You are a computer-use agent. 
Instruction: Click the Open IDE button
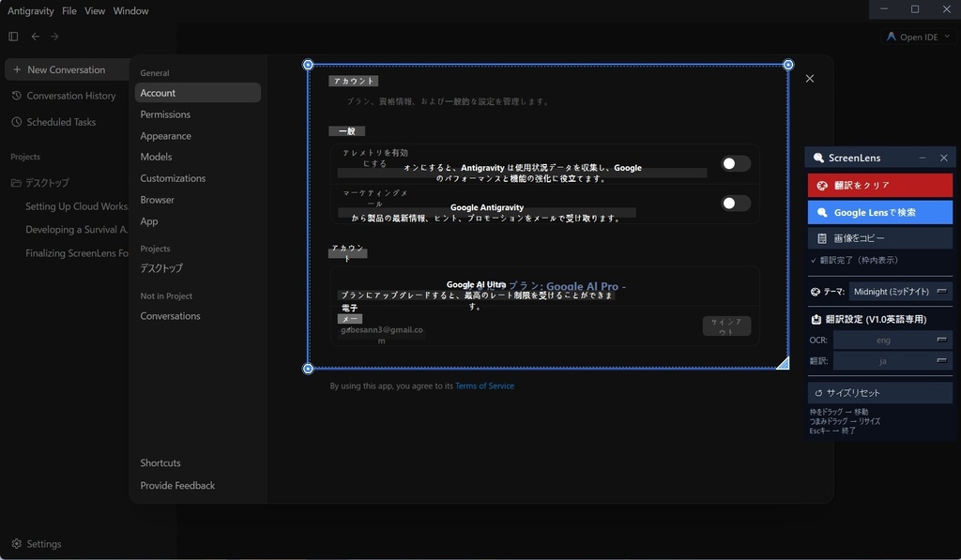tap(918, 37)
